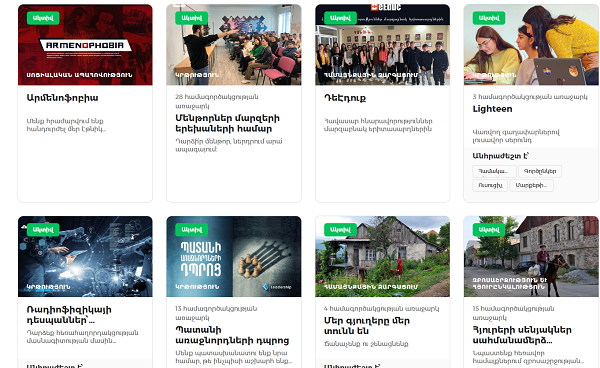The width and height of the screenshot is (600, 368).
Task: Open the ARMENOPHOBIA banner image
Action: tap(85, 45)
